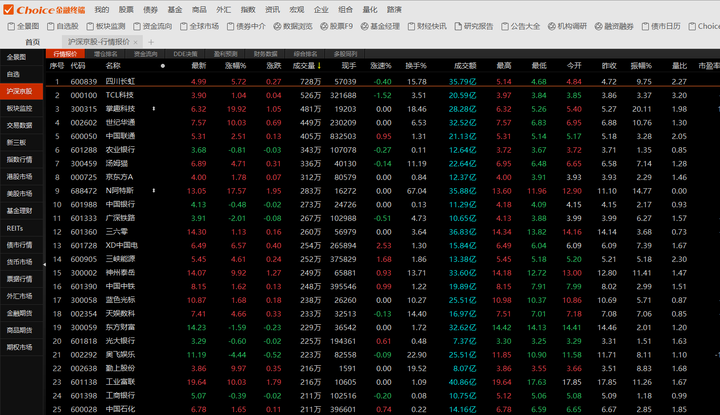Select REITs in the left sidebar

click(22, 228)
